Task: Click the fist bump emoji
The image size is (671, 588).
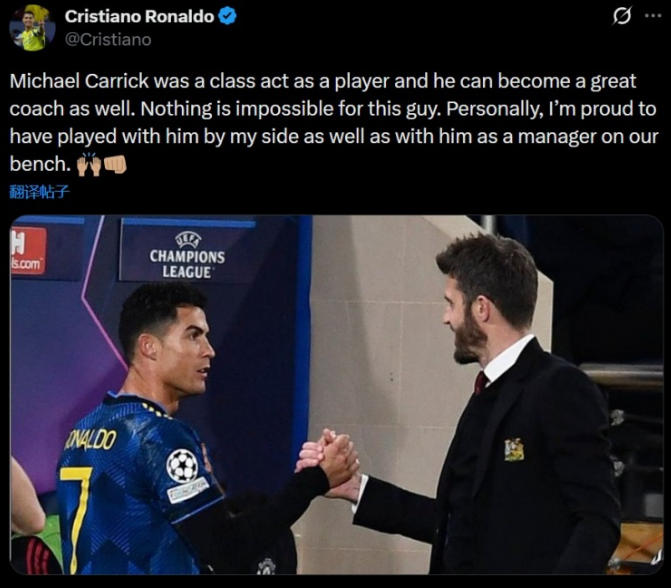Action: click(x=115, y=164)
